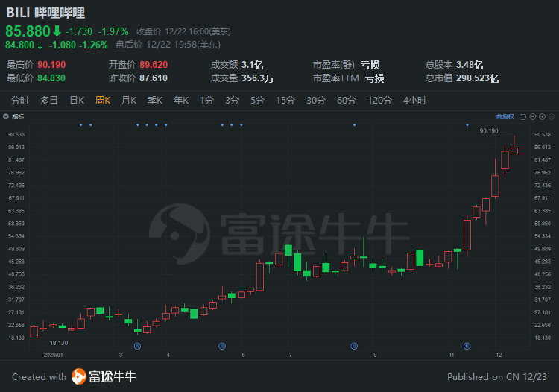Zoom out the chart with minus icon

(532, 117)
